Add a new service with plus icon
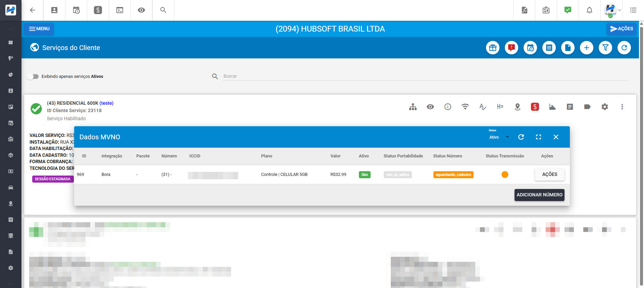The image size is (644, 288). [587, 48]
